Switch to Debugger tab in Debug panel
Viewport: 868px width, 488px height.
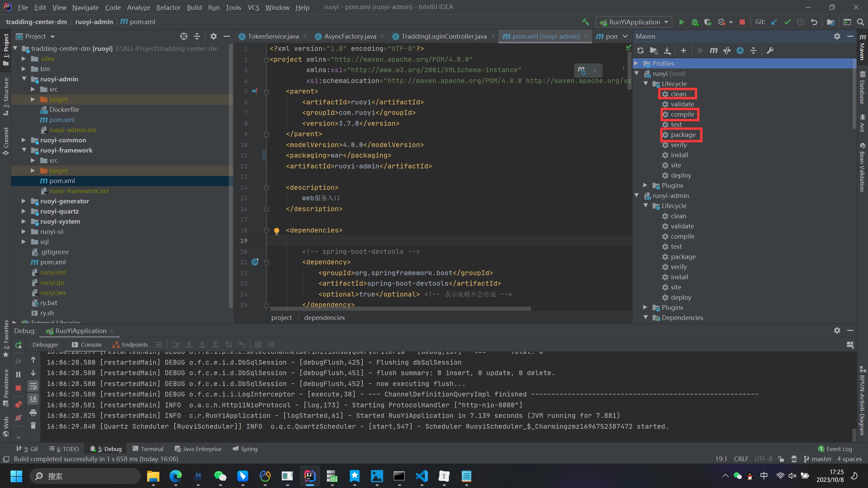(x=45, y=345)
